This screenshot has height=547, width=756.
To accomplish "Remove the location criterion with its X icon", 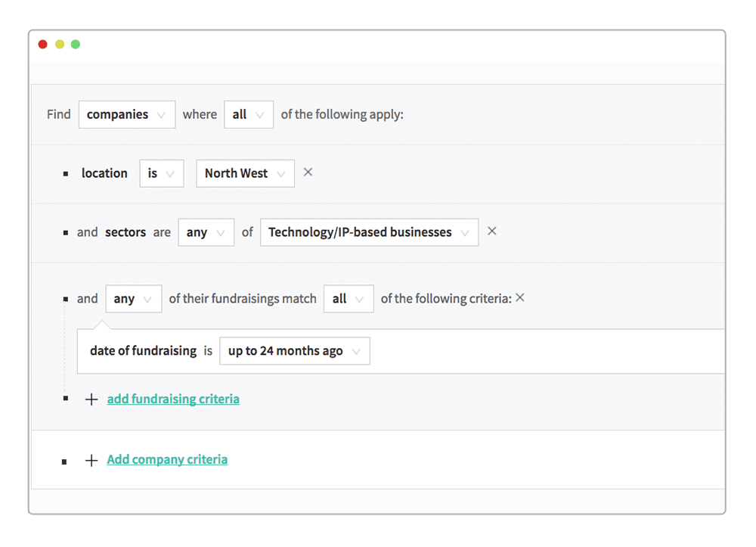I will pyautogui.click(x=308, y=172).
